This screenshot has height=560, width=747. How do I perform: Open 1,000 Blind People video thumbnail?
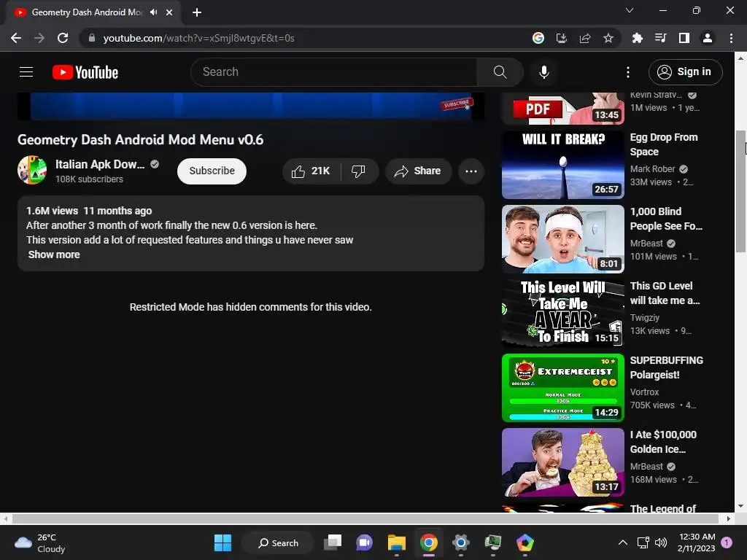[x=562, y=239]
